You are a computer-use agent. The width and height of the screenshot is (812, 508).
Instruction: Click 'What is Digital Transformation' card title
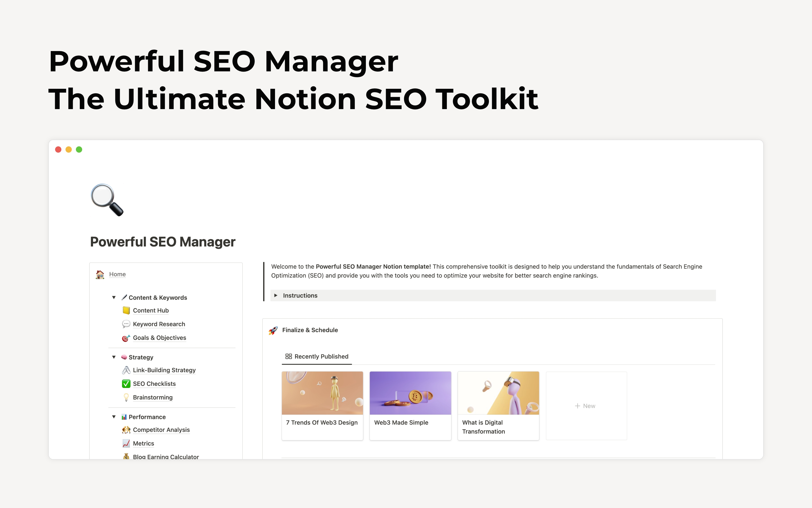click(484, 427)
